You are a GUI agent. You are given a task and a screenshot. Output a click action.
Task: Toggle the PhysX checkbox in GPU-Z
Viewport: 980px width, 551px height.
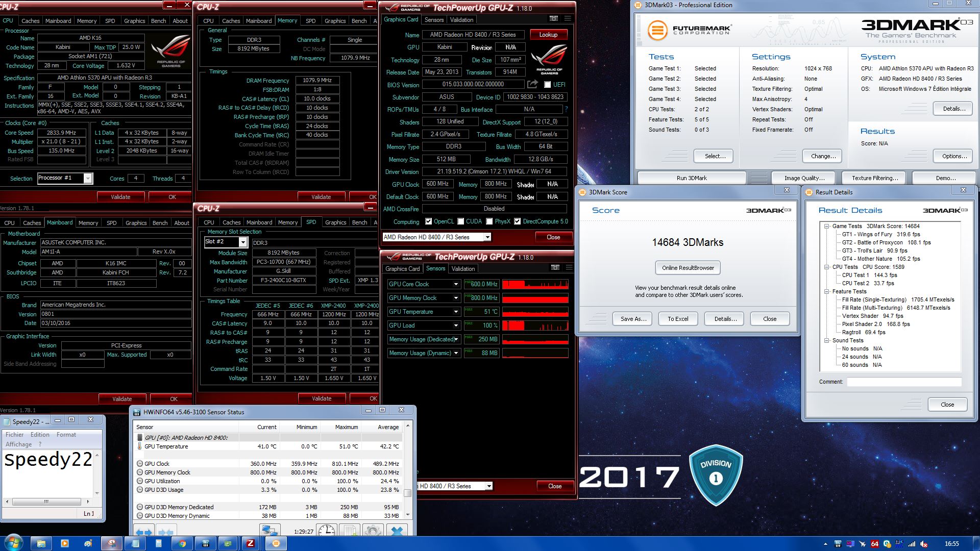coord(489,221)
